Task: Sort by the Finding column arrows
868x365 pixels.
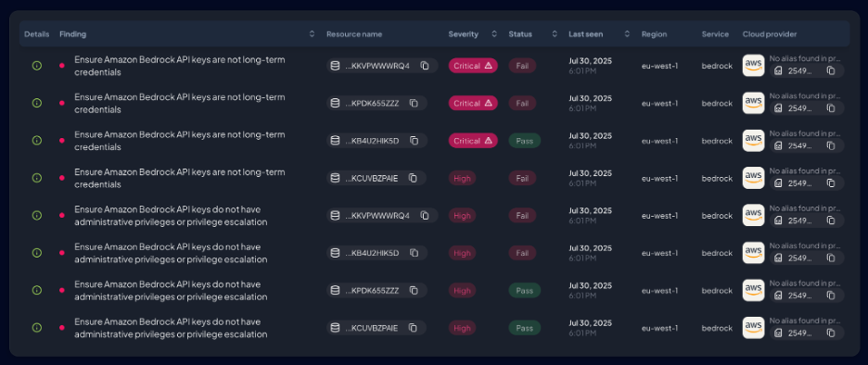Action: tap(312, 34)
